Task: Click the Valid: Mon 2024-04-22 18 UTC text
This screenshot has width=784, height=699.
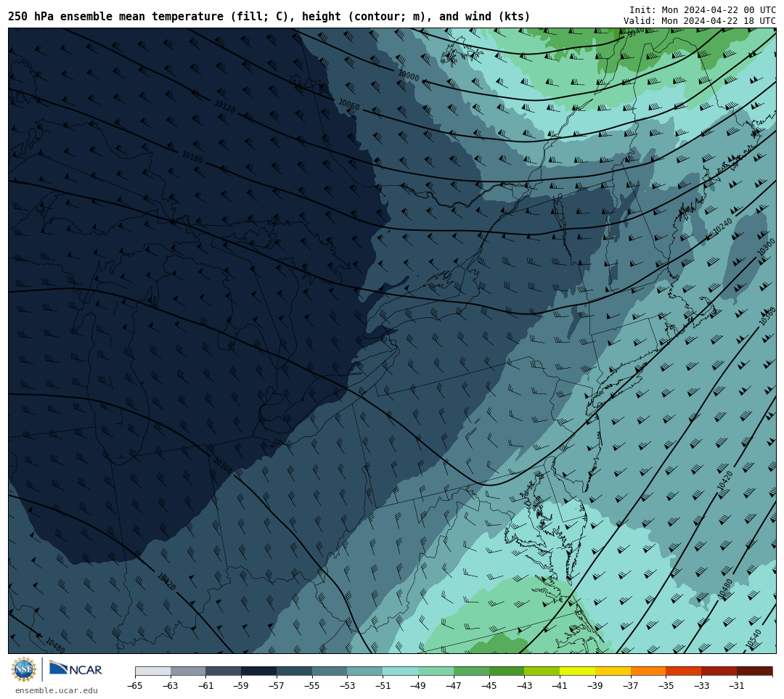Action: (700, 21)
